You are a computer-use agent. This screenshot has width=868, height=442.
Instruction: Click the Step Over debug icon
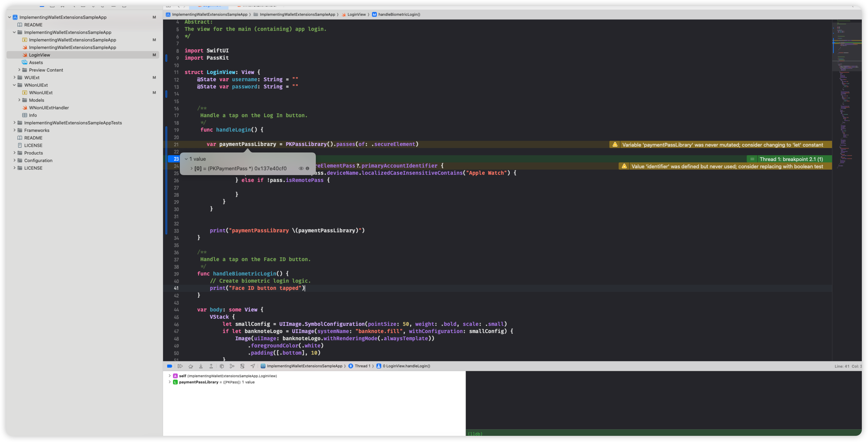click(191, 366)
